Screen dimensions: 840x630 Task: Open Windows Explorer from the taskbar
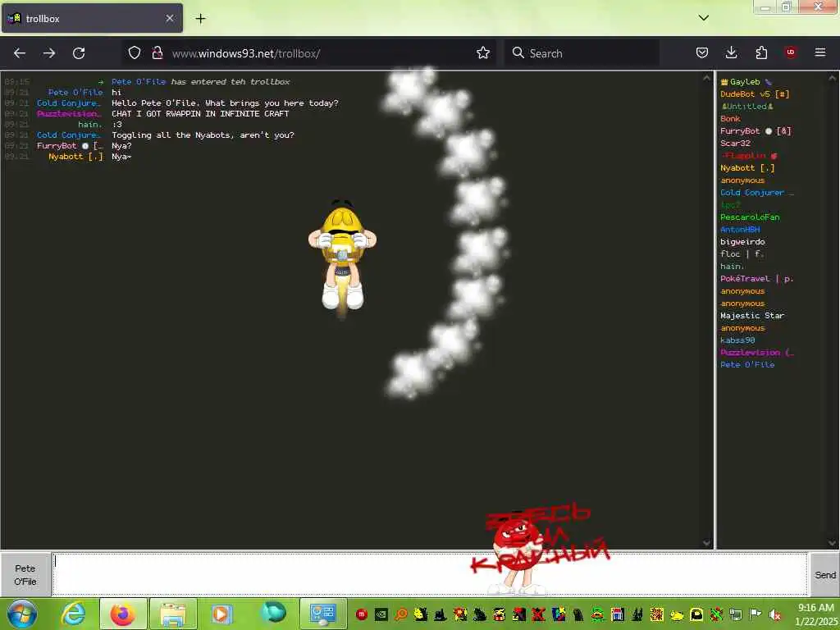pos(172,614)
